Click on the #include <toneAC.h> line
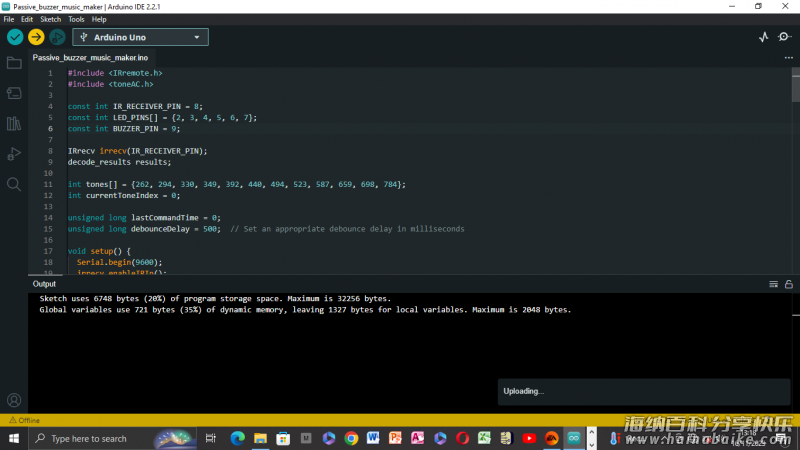 click(x=111, y=84)
